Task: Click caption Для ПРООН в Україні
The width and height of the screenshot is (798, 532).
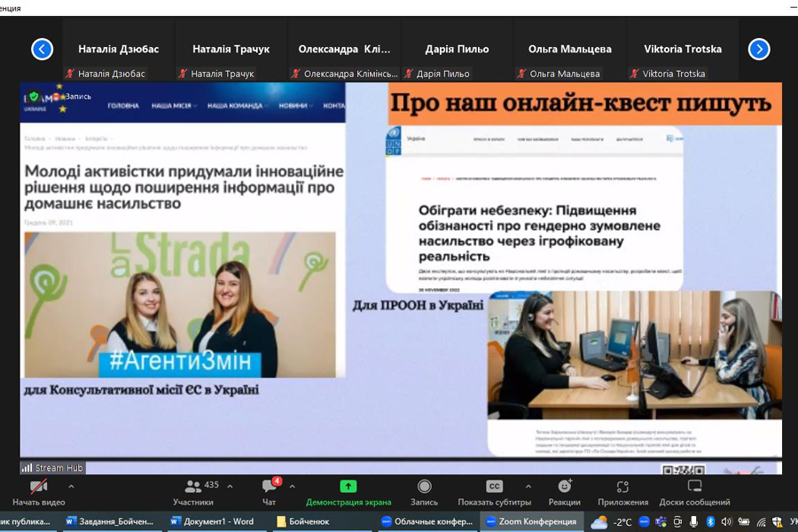Action: tap(418, 305)
